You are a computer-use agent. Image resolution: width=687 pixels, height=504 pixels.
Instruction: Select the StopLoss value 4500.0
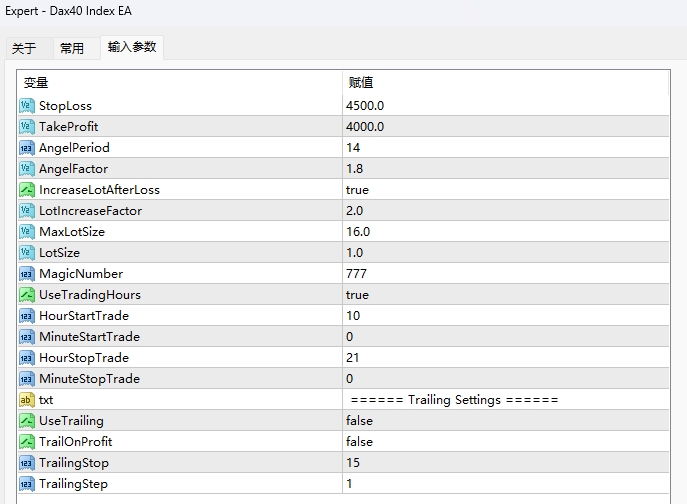pos(365,106)
